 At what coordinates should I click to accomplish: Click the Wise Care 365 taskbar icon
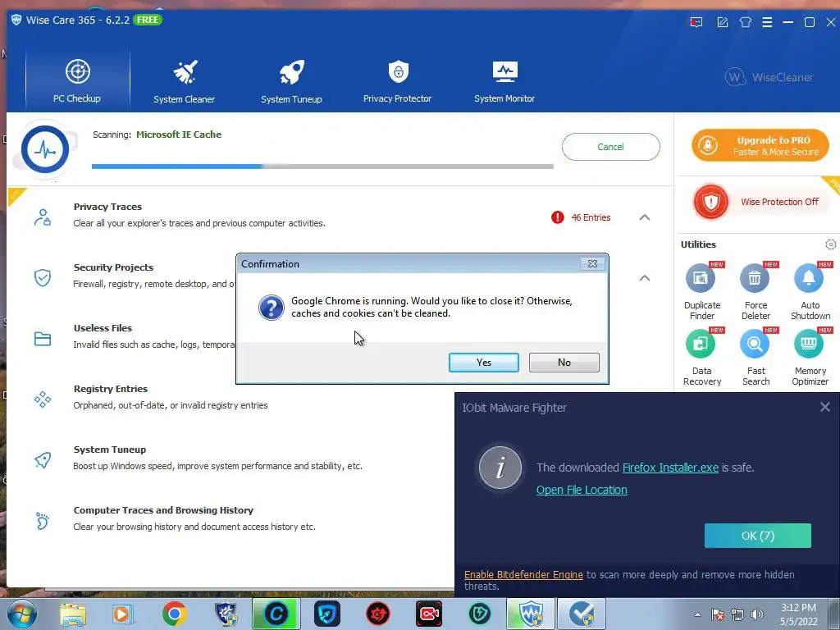click(x=531, y=614)
